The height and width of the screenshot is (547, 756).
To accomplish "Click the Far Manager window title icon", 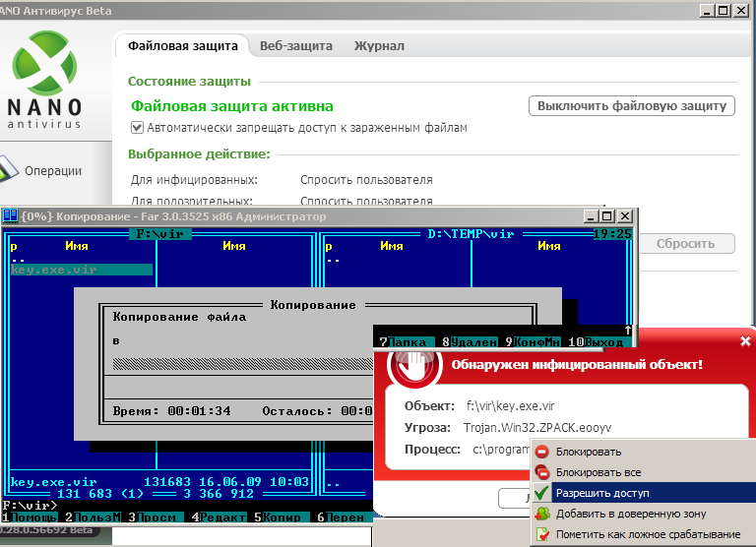I will [10, 215].
